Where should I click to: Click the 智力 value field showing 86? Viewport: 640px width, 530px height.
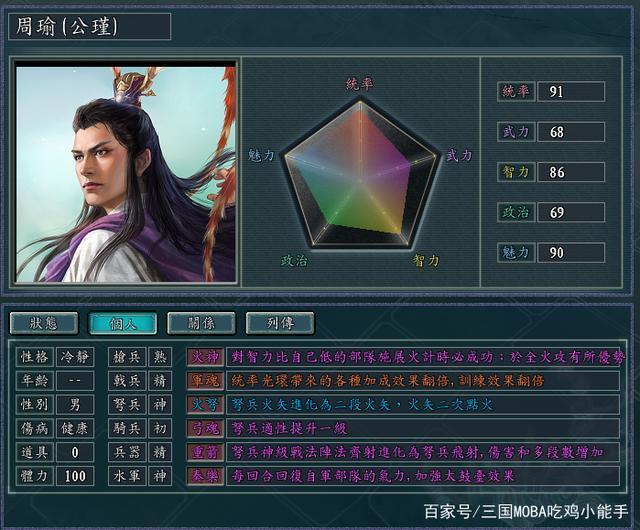click(x=571, y=172)
